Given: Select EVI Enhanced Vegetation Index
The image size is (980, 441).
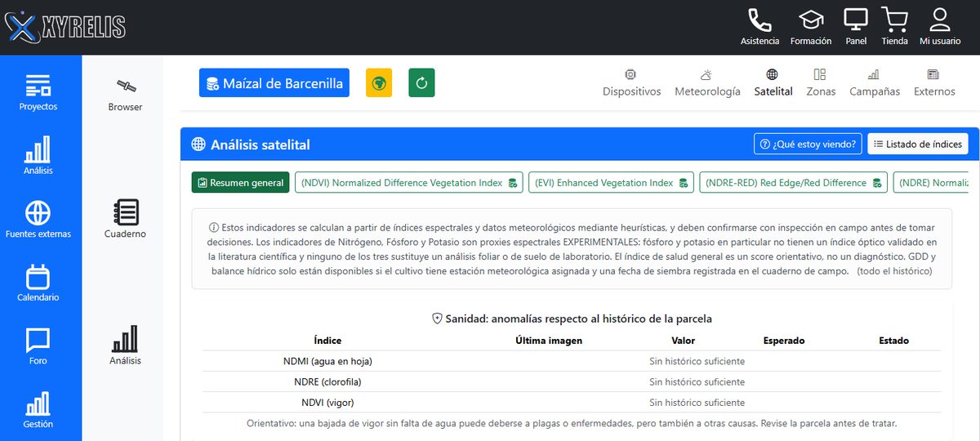Looking at the screenshot, I should (x=612, y=183).
